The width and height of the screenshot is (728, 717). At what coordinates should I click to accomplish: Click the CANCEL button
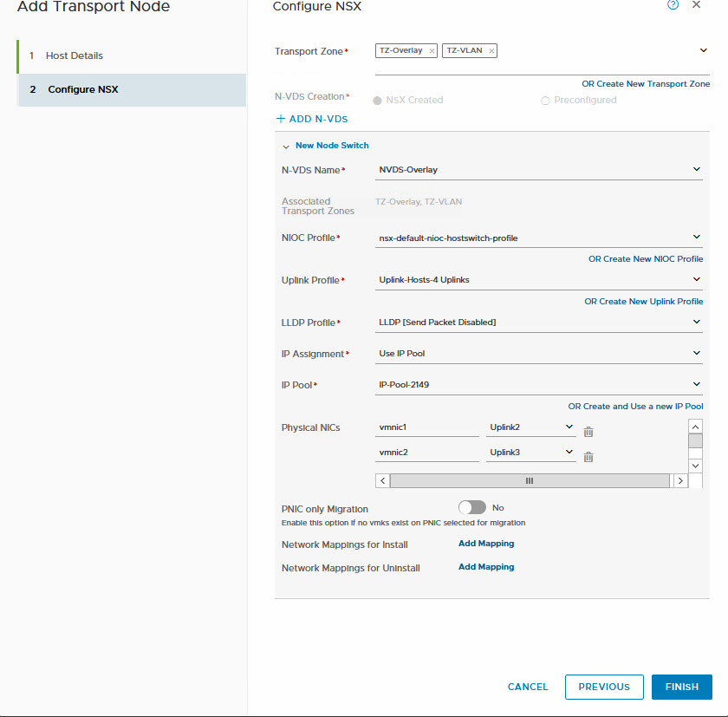[x=528, y=687]
